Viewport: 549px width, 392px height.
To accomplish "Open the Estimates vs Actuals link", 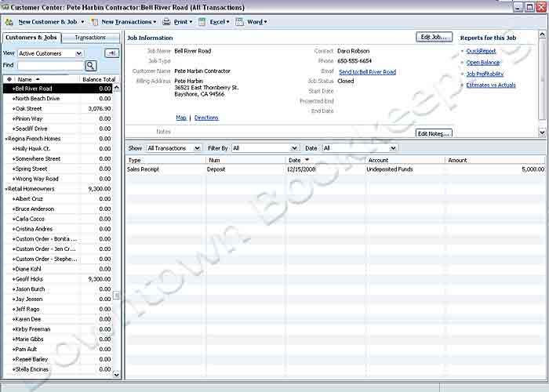I will [x=491, y=85].
